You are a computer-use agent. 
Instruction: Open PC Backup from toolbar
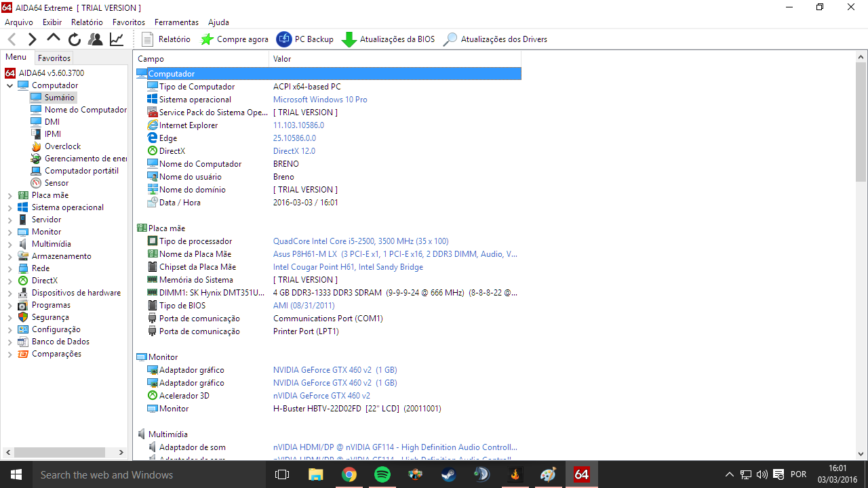305,39
